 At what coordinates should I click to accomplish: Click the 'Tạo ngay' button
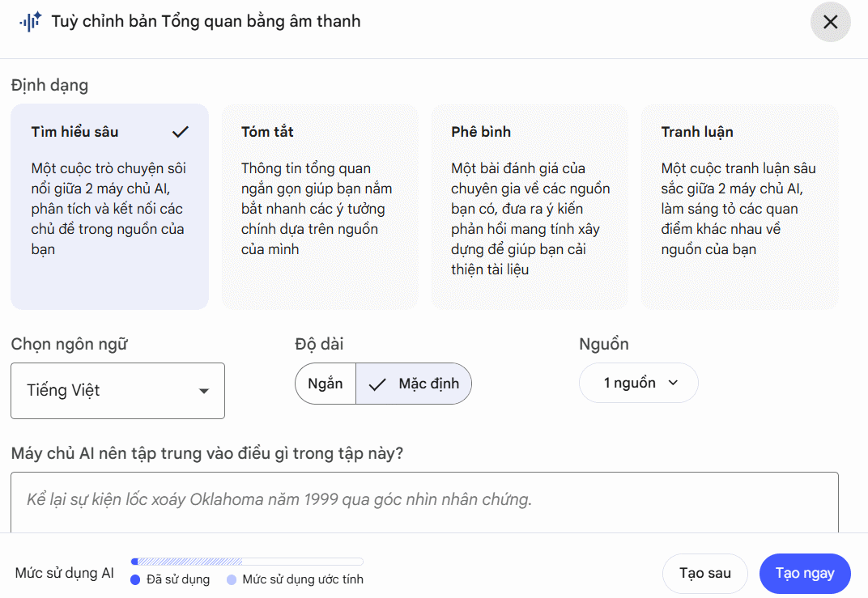coord(805,574)
